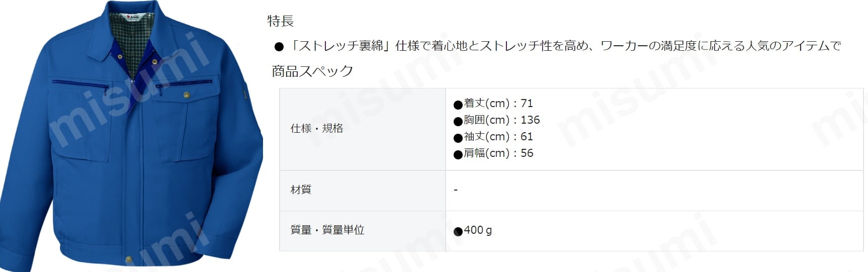868x272 pixels.
Task: Click the bullet icon before 着丈
Action: point(458,105)
